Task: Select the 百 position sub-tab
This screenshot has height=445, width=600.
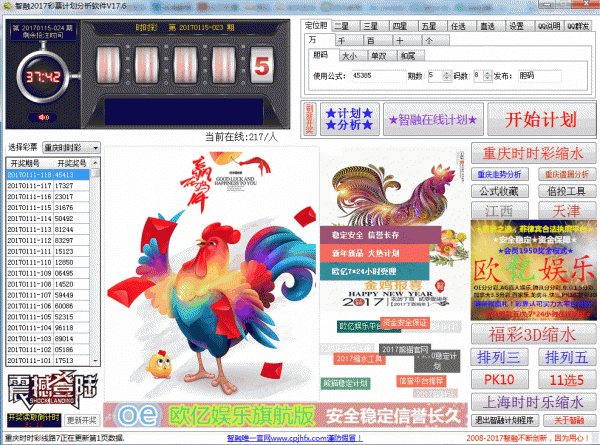Action: (378, 41)
